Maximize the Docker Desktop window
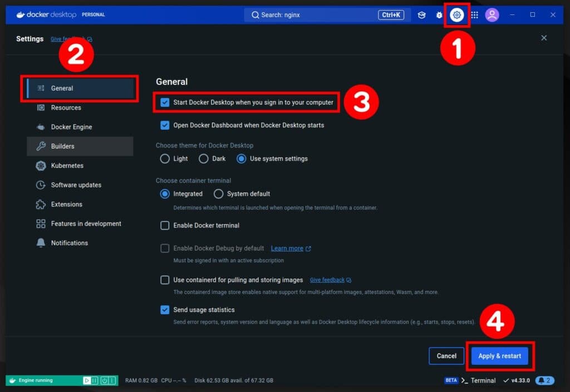Viewport: 570px width, 392px height. pos(533,14)
